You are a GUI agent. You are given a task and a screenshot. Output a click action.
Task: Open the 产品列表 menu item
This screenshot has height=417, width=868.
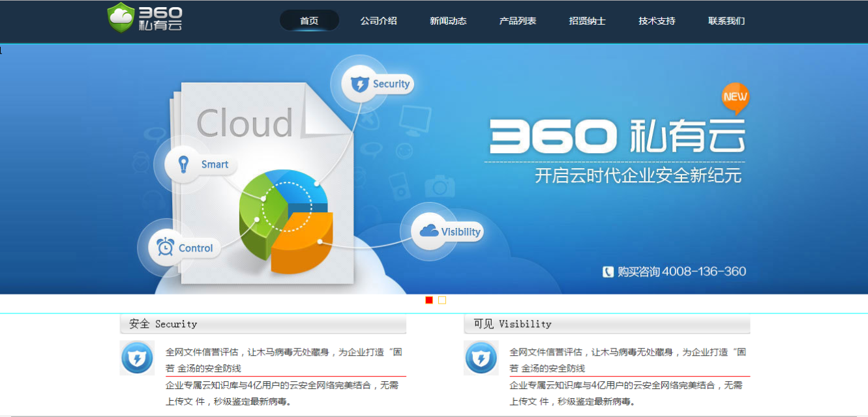point(518,21)
